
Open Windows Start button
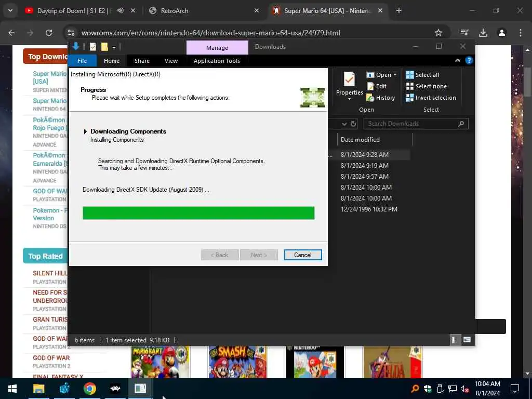(x=12, y=389)
